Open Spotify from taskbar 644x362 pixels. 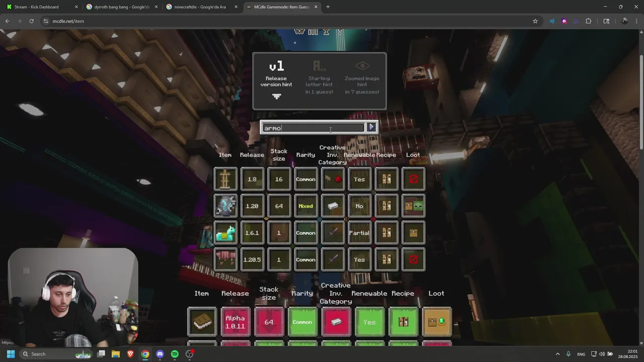pos(175,354)
